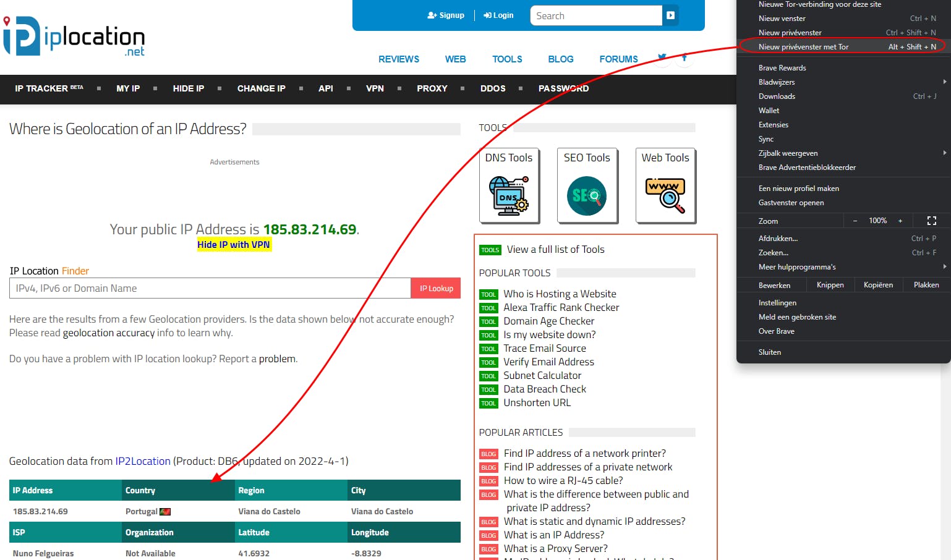Open the Subnet Calculator tool link
The width and height of the screenshot is (951, 560).
pos(542,376)
